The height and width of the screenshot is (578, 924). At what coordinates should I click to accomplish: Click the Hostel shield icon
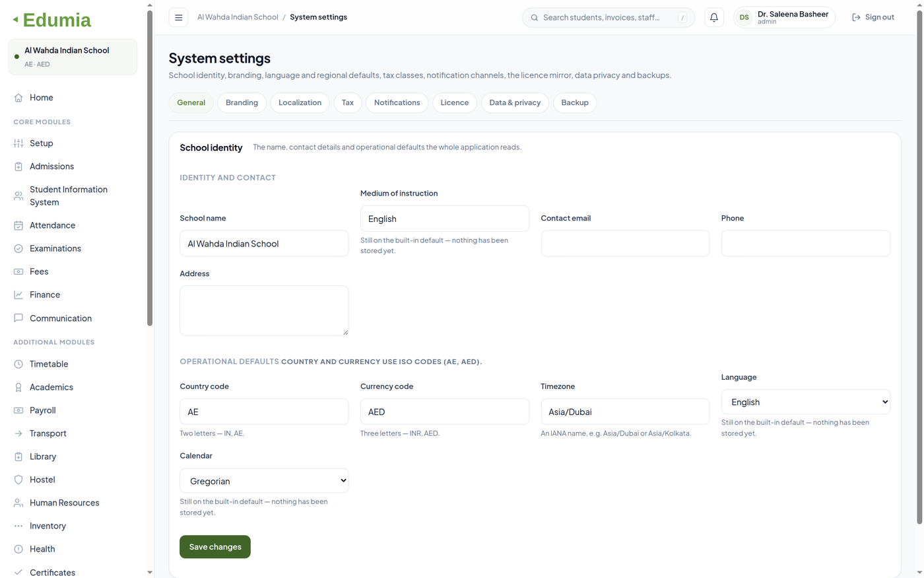[x=18, y=480]
